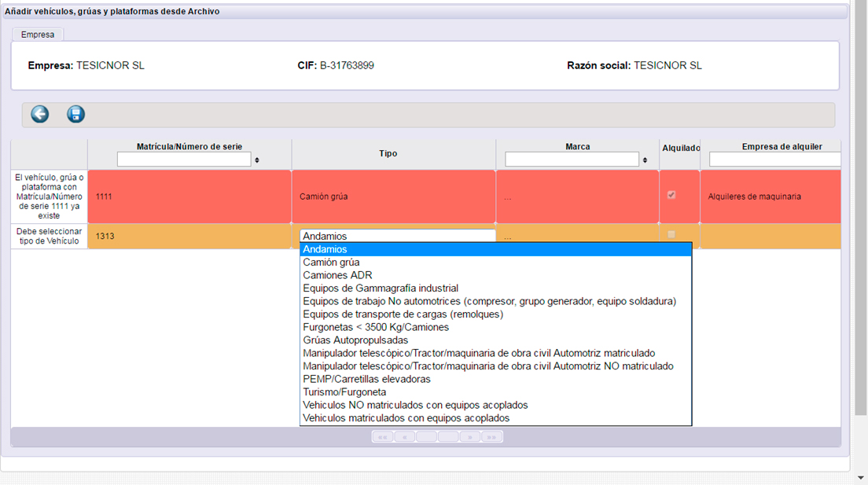Select Manipulador telescópico Automotriz NO matriculado
868x485 pixels.
pyautogui.click(x=495, y=366)
